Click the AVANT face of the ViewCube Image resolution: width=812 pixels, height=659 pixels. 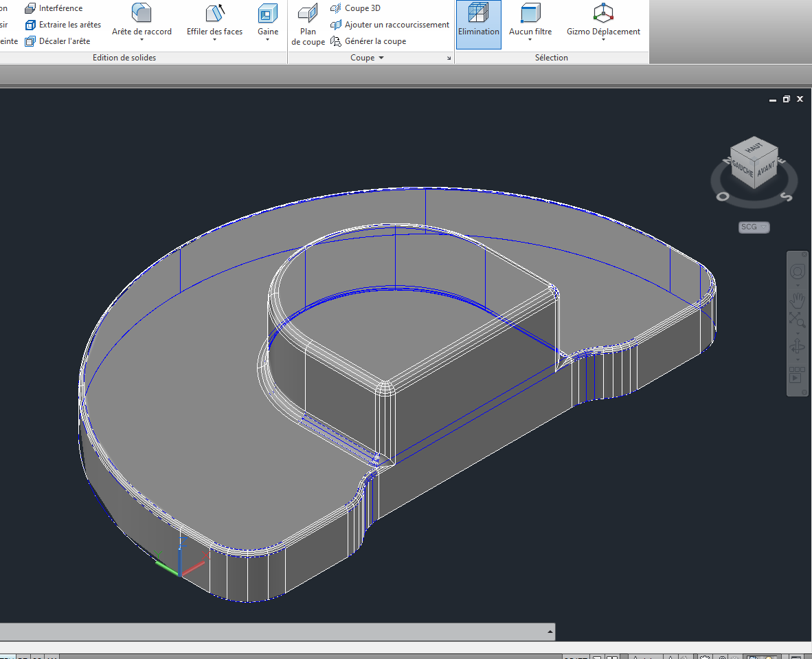pyautogui.click(x=766, y=168)
